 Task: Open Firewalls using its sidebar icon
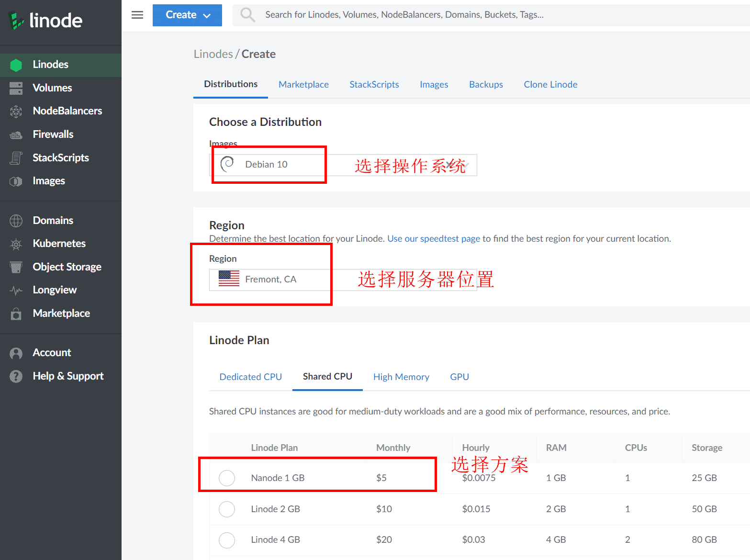point(16,135)
